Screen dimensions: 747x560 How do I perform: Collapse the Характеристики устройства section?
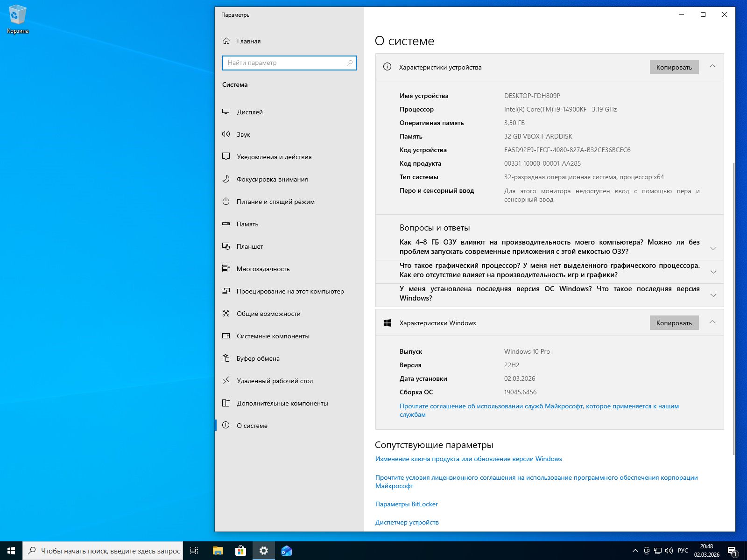[x=713, y=67]
